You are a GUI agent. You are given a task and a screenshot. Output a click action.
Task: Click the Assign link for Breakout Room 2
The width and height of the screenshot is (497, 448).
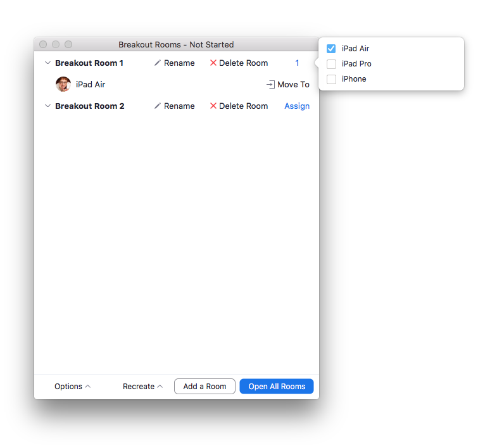coord(297,106)
